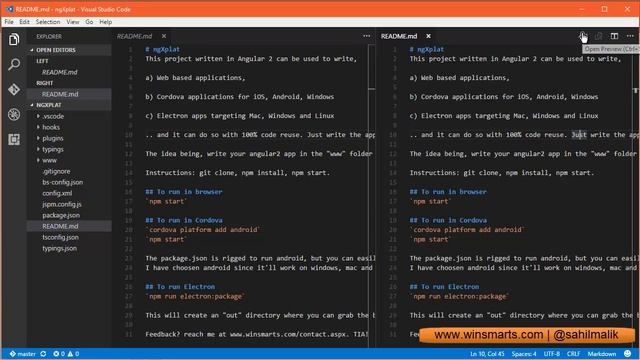Viewport: 640px width, 360px height.
Task: Click 'Instructions: git clone' line in right editor
Action: (502, 173)
